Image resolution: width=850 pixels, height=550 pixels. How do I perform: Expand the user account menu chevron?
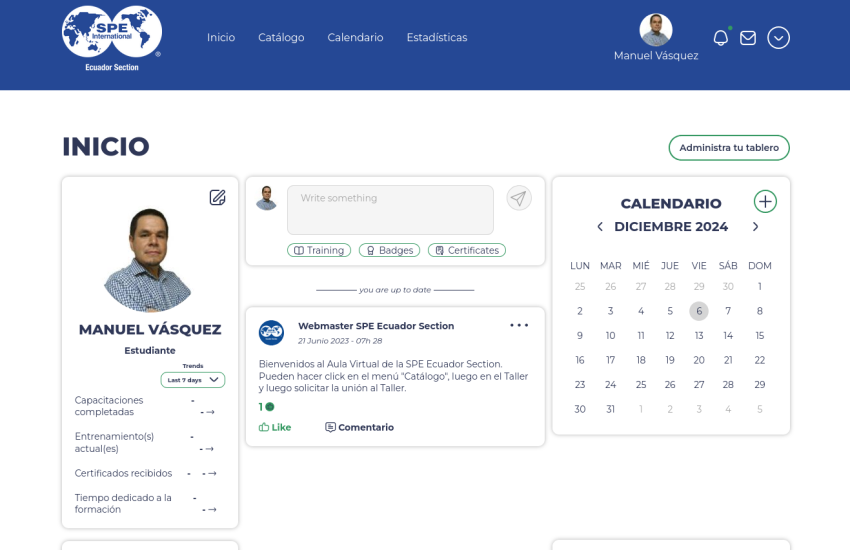[778, 38]
